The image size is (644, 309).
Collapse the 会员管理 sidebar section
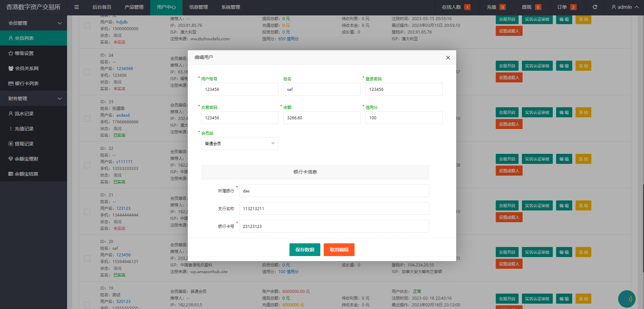pos(34,23)
